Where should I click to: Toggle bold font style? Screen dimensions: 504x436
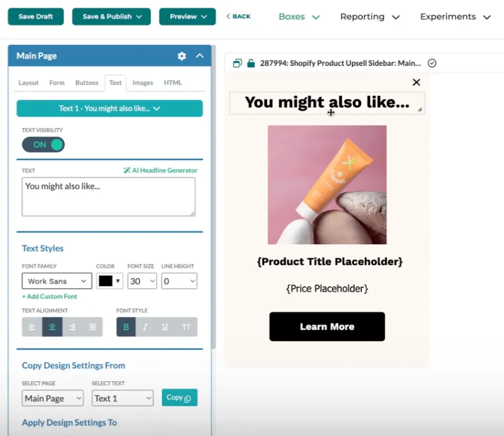pos(126,327)
